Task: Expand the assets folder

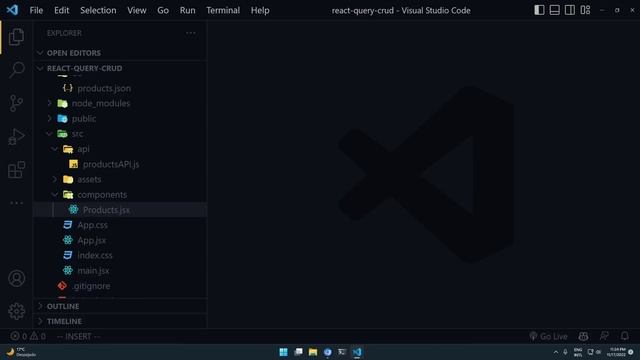Action: click(120, 180)
